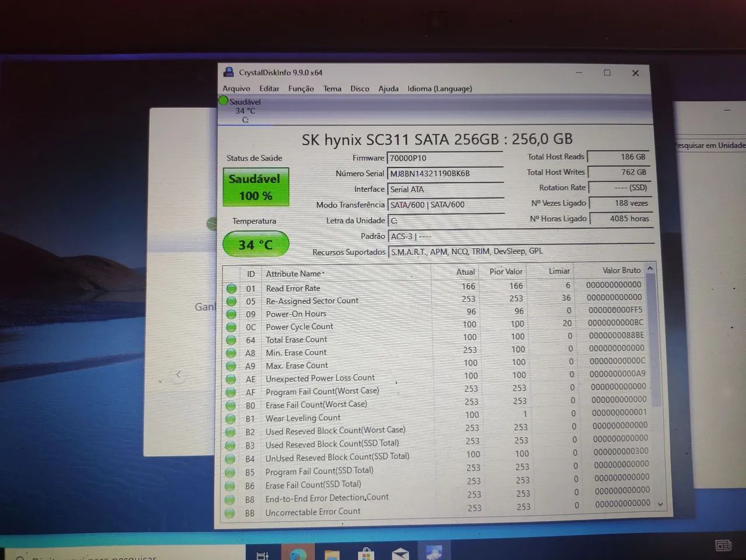Click status circle for Uncorrectable Error Count
The image size is (746, 560).
coord(230,513)
